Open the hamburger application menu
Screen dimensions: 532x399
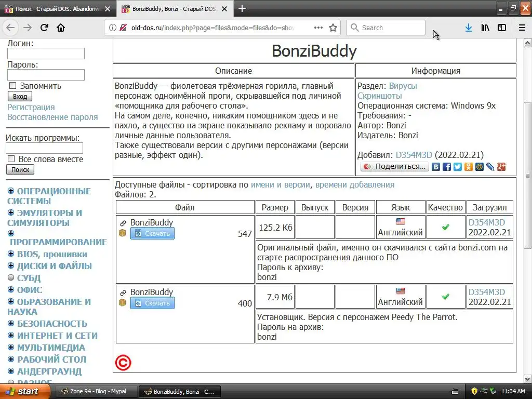[522, 28]
